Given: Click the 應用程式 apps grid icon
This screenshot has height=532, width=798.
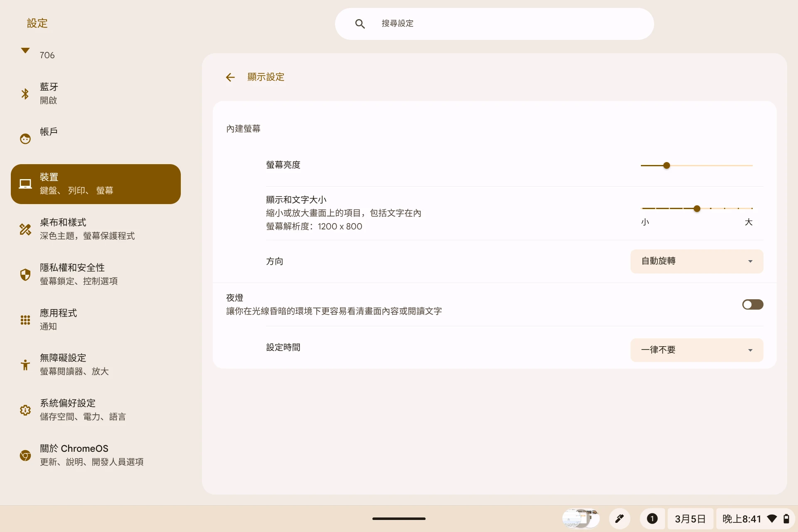Looking at the screenshot, I should 25,320.
